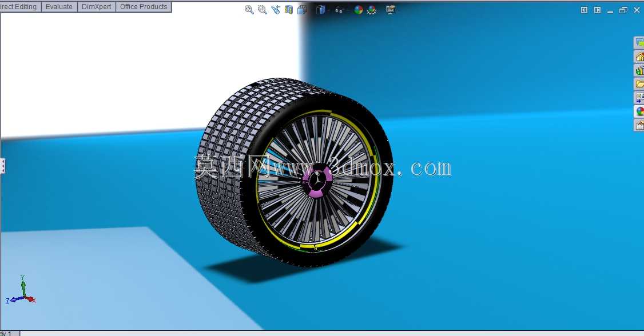
Task: Open the File Explorer folder tab
Action: tap(639, 83)
